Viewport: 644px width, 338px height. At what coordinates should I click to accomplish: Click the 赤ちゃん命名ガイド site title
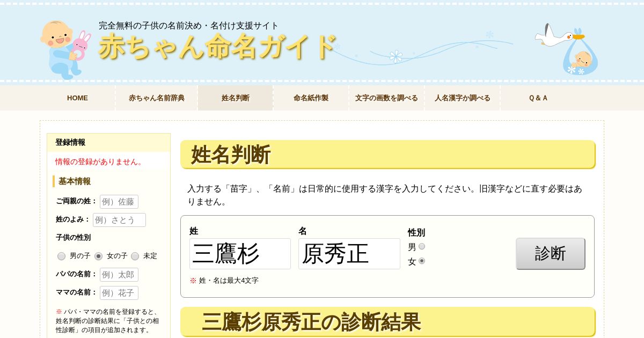coord(218,47)
